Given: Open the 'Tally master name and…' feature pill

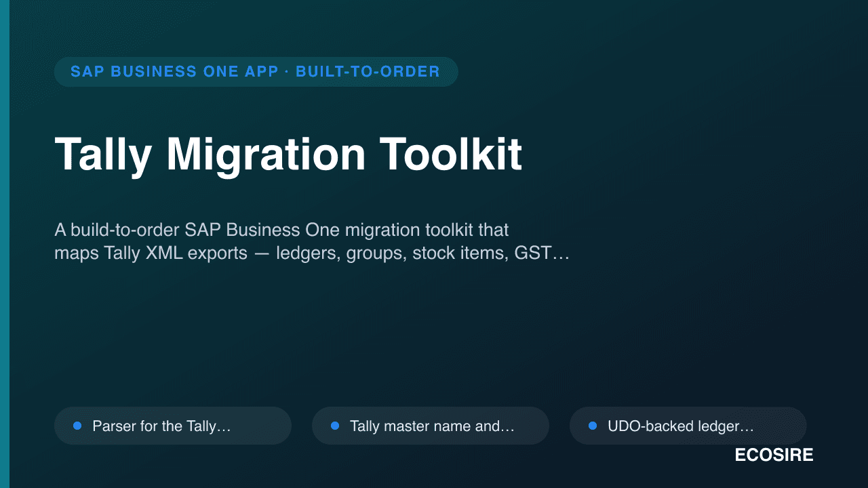Looking at the screenshot, I should tap(431, 426).
